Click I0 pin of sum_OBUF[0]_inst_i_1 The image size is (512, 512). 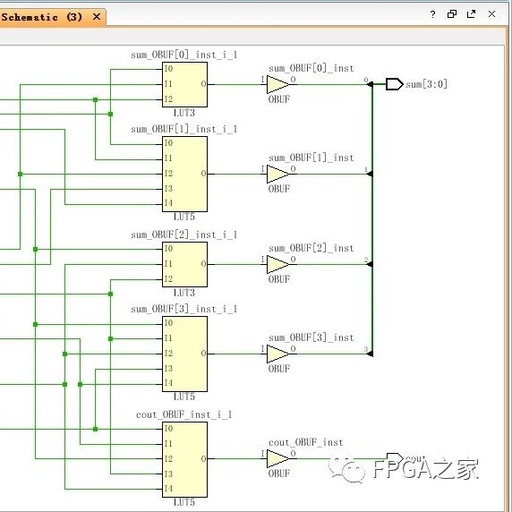click(x=168, y=69)
